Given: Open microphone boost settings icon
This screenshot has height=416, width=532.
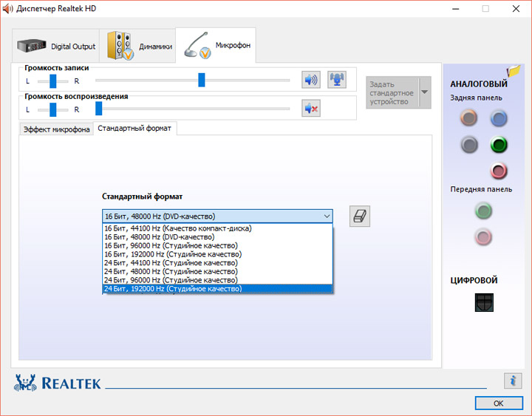Looking at the screenshot, I should tap(337, 80).
